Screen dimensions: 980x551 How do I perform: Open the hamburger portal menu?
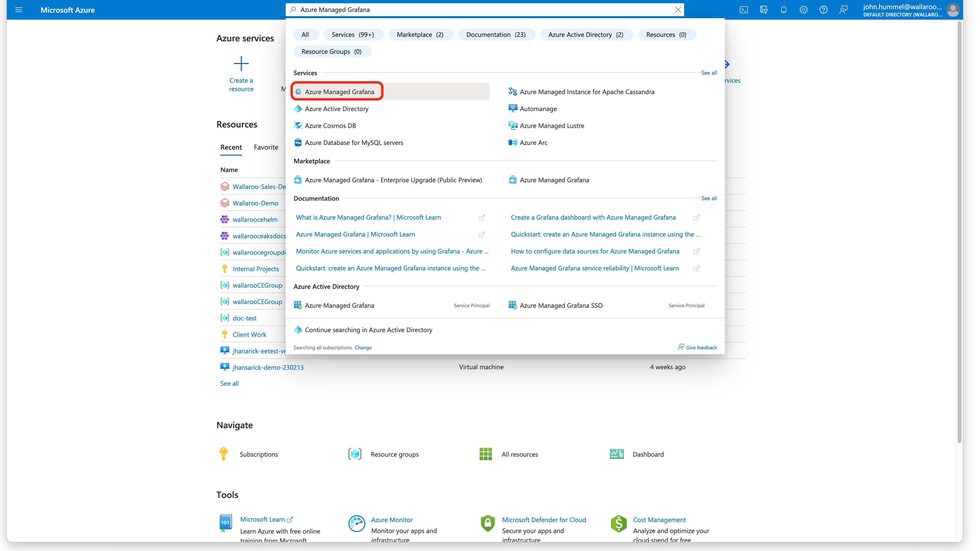pyautogui.click(x=19, y=10)
